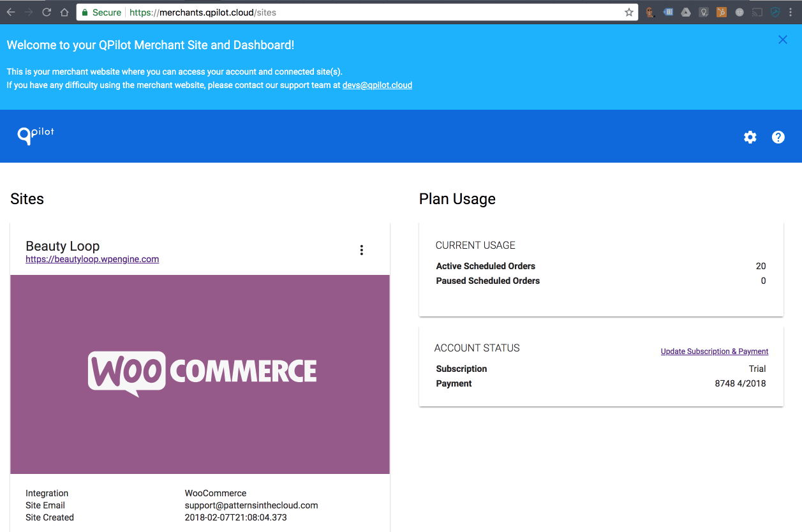Click the blue tag extension icon
Viewport: 802px width, 532px height.
tap(668, 12)
